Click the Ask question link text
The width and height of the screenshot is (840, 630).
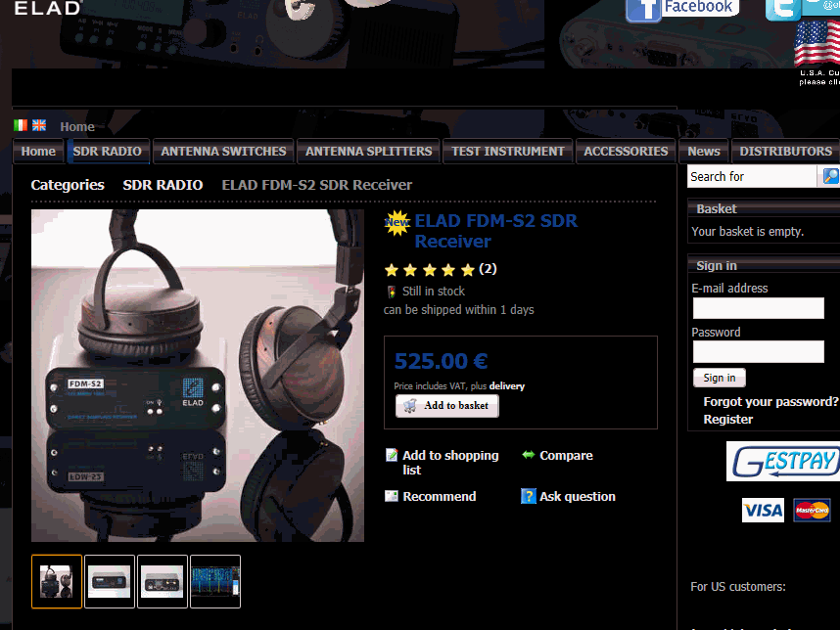[578, 496]
